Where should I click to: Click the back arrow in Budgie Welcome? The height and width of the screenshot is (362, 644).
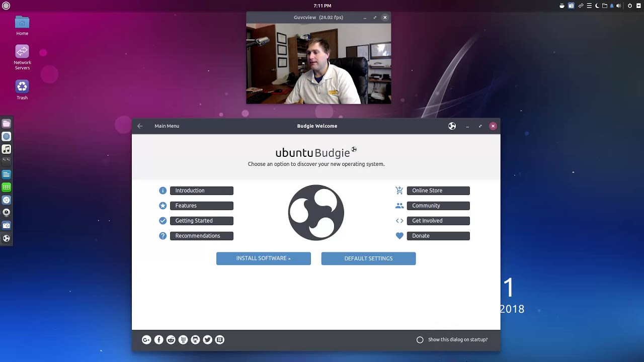(x=140, y=126)
